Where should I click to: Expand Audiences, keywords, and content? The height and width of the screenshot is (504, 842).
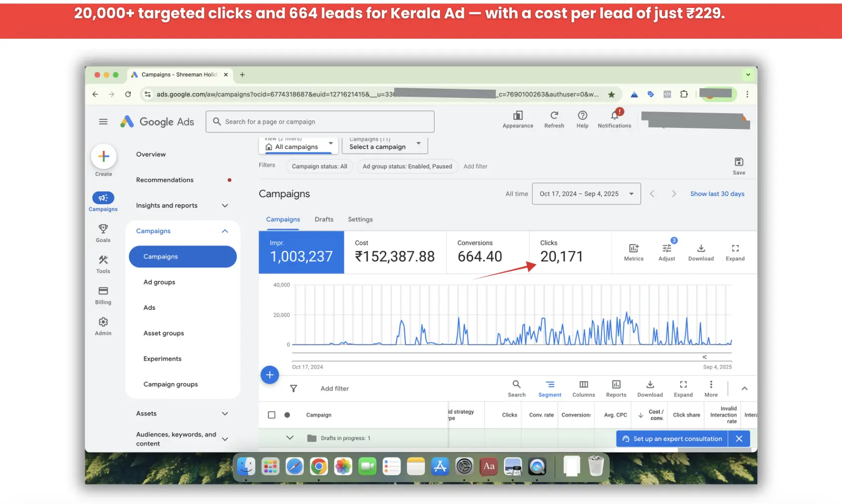tap(225, 439)
